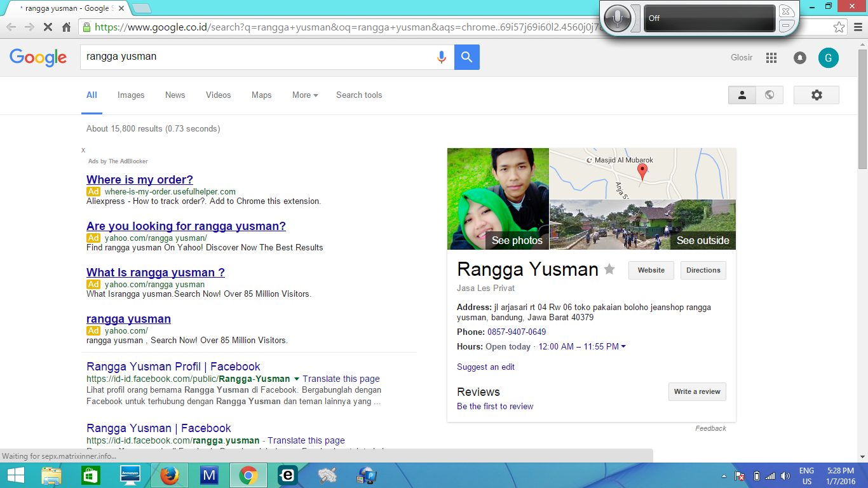The height and width of the screenshot is (488, 868).
Task: Translate the first Facebook result page
Action: [341, 379]
